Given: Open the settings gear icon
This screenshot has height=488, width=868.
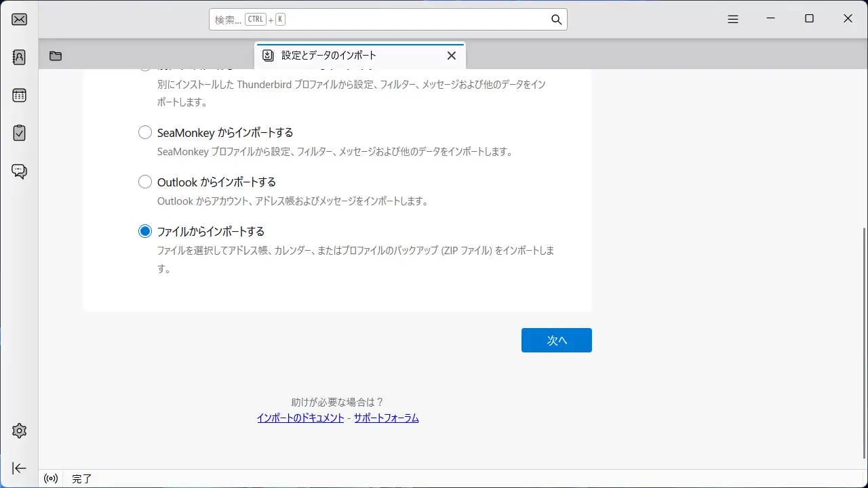Looking at the screenshot, I should tap(20, 430).
